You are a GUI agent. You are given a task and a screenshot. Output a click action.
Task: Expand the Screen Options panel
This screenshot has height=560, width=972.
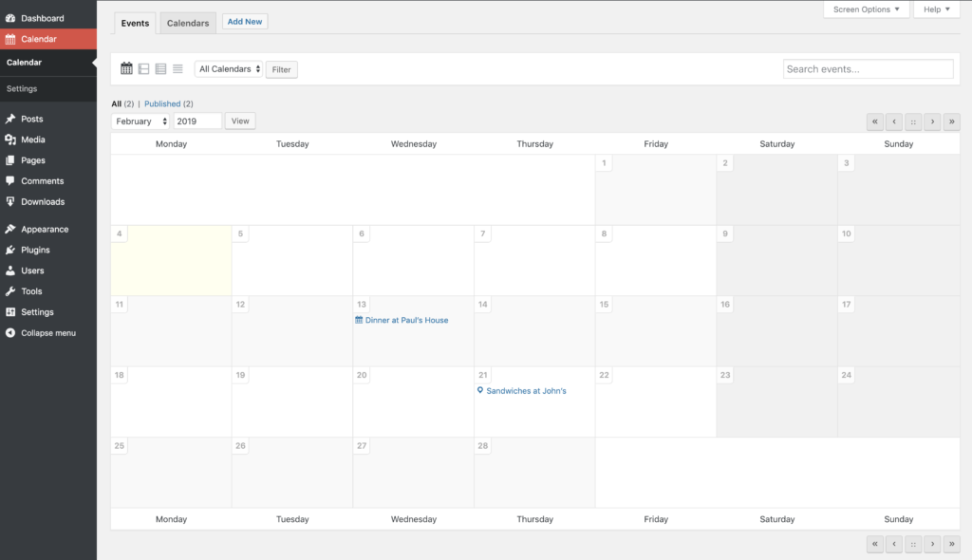click(866, 9)
